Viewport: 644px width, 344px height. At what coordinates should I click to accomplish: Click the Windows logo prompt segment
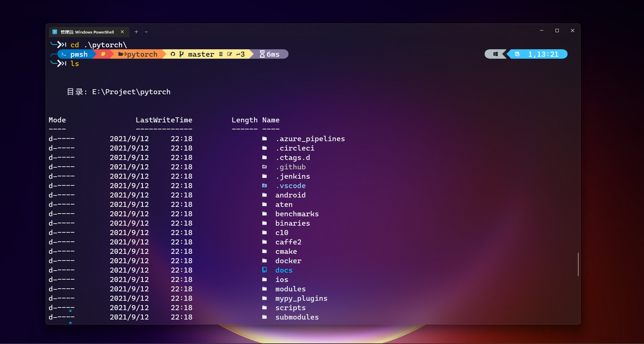point(495,54)
